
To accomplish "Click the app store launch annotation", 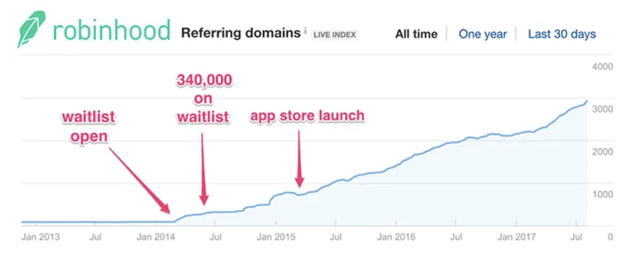I will pyautogui.click(x=307, y=115).
